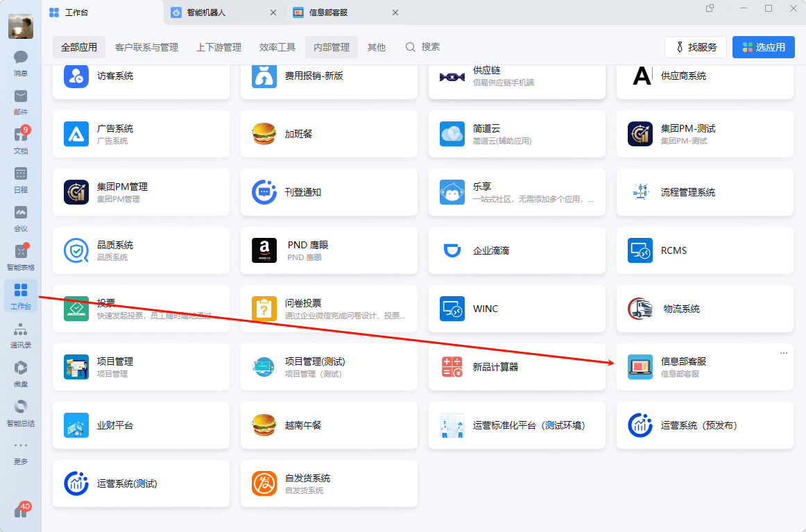Screen dimensions: 806x532
Task: Close the 信息部客服 tab
Action: pos(395,12)
